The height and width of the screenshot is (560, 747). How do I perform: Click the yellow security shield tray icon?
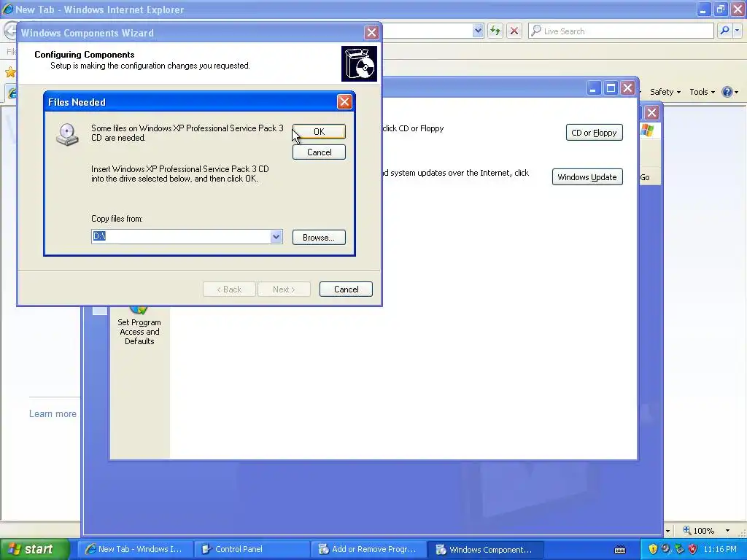pos(653,550)
